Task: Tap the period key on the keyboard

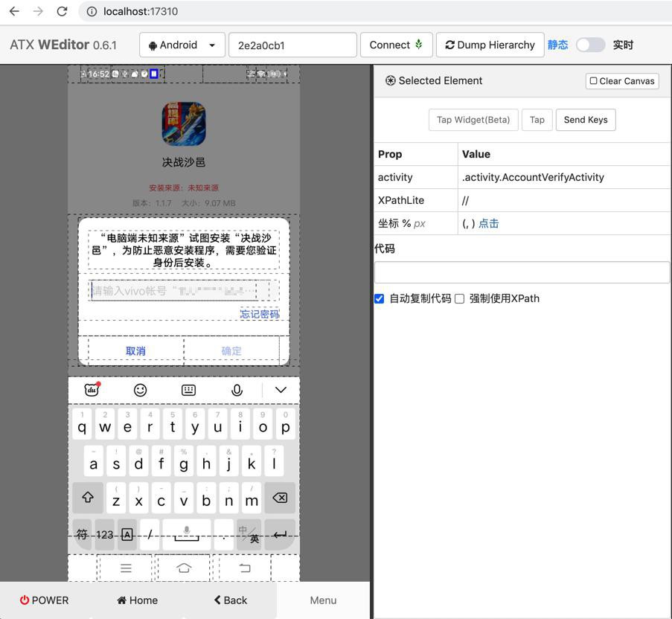Action: [224, 535]
